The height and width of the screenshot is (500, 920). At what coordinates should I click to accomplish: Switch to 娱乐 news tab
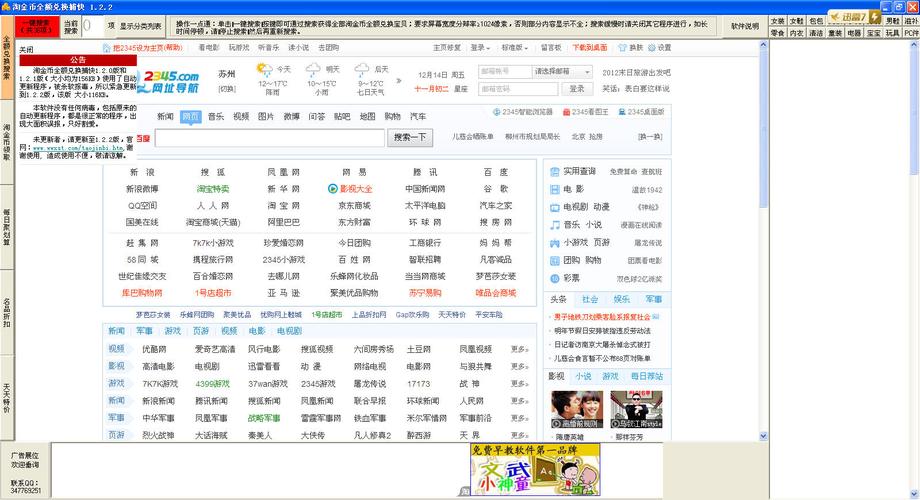[621, 299]
